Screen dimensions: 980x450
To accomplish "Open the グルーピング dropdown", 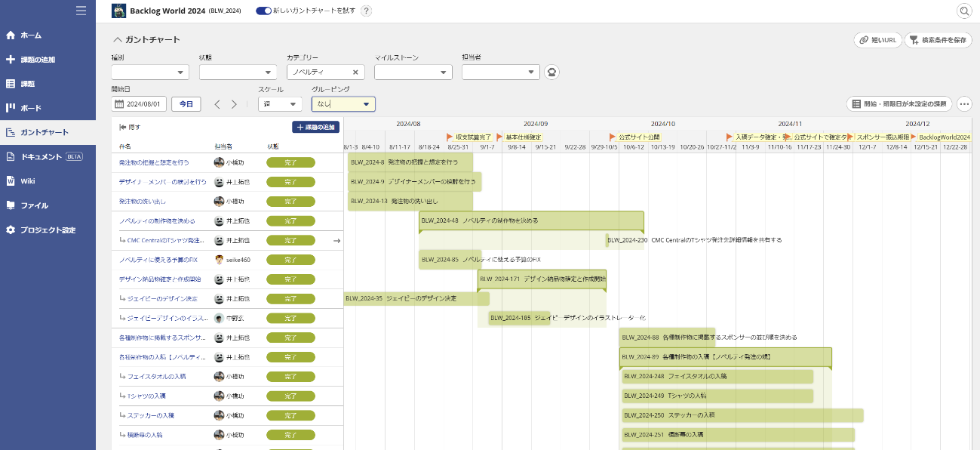I will pyautogui.click(x=343, y=104).
